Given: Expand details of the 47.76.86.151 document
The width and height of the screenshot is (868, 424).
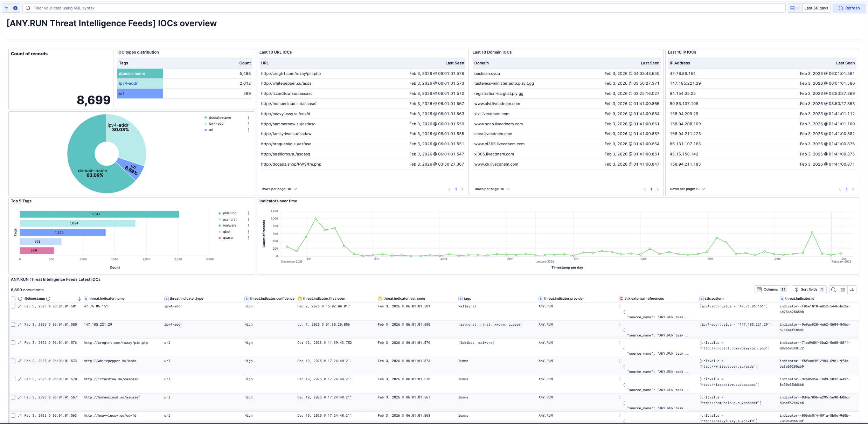Looking at the screenshot, I should click(19, 306).
